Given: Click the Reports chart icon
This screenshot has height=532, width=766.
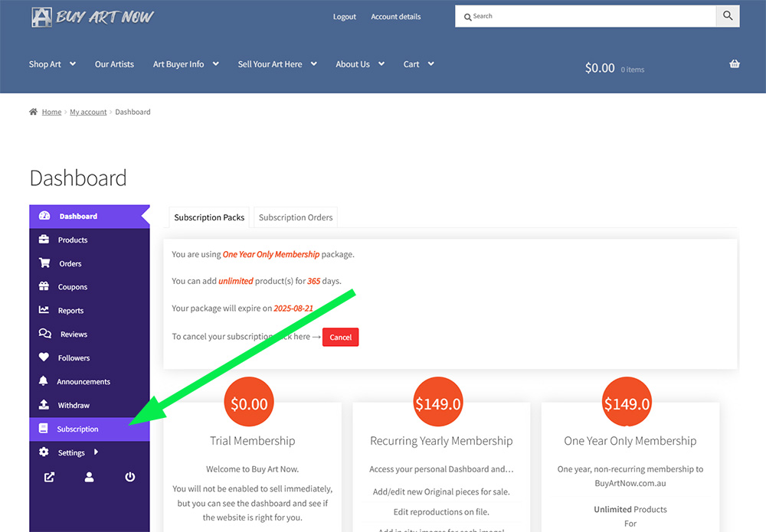Looking at the screenshot, I should point(44,309).
